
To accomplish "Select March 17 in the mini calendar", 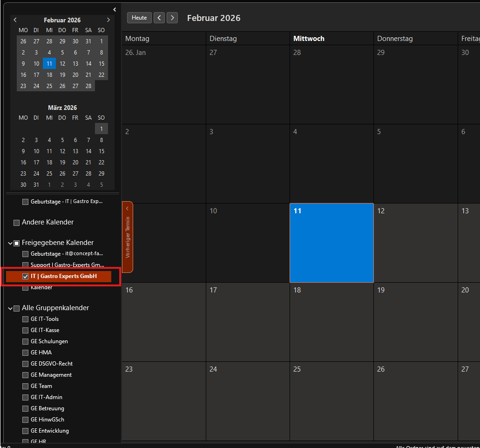I will pos(36,163).
